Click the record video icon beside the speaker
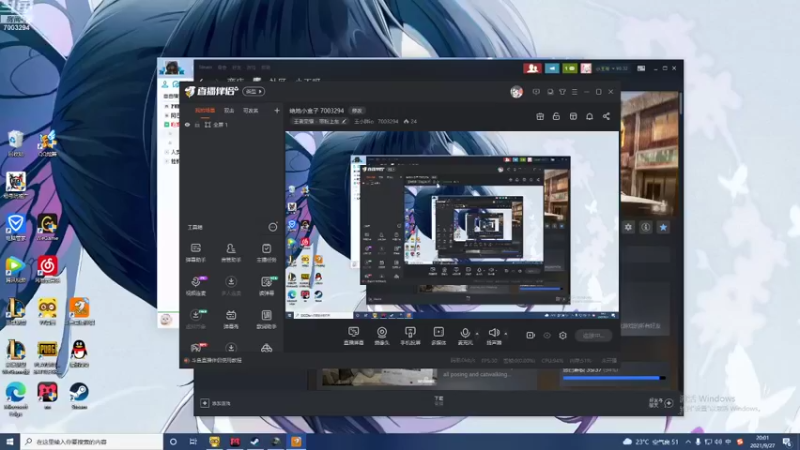800x450 pixels. 530,335
